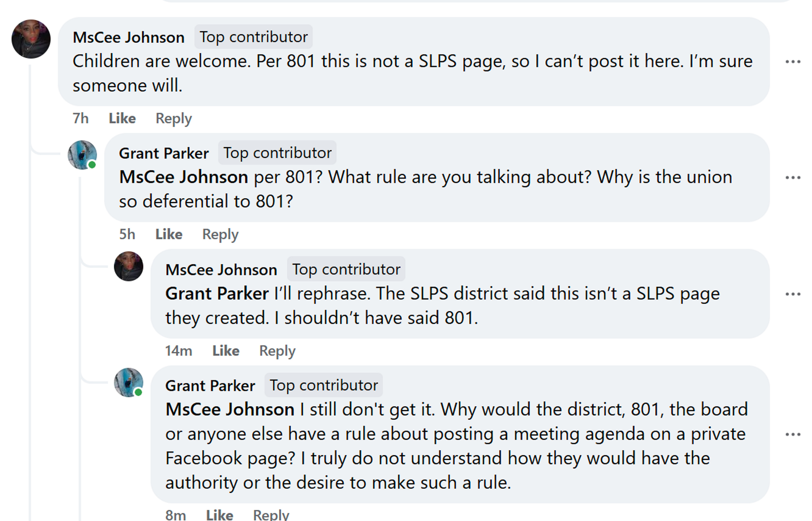Click MsCee Johnson's avatar on the 14m reply
The image size is (812, 521).
pos(128,266)
